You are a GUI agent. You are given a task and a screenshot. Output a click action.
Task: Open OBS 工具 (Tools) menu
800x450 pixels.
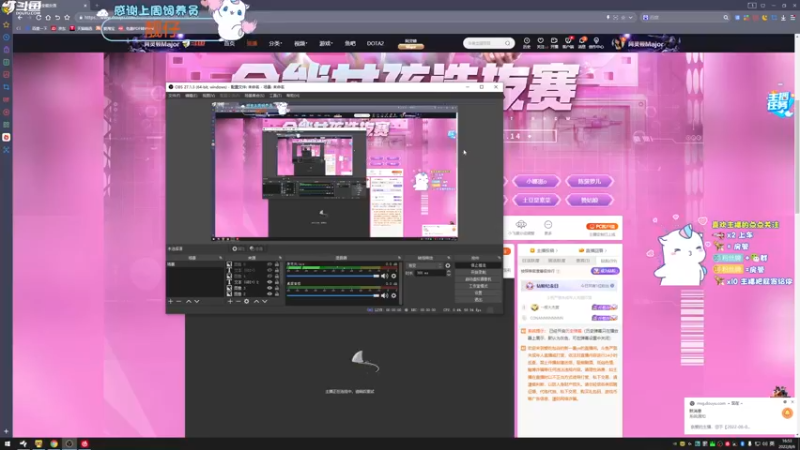[275, 95]
